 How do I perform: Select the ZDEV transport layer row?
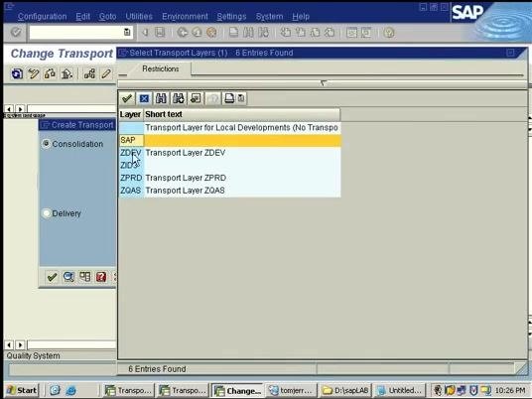229,153
